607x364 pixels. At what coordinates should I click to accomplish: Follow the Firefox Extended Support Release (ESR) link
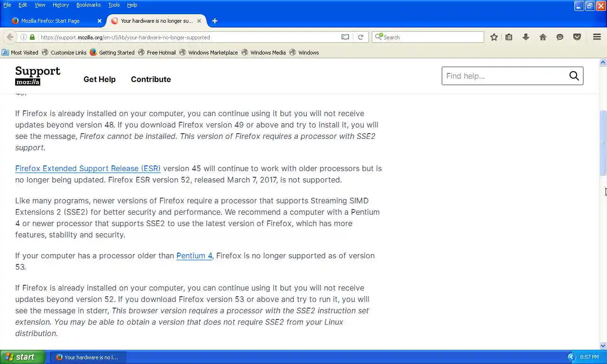pos(88,168)
